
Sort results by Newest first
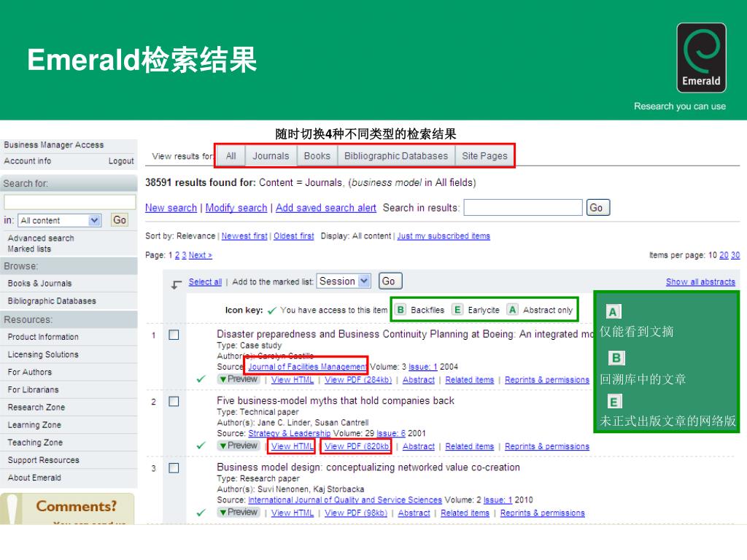244,236
